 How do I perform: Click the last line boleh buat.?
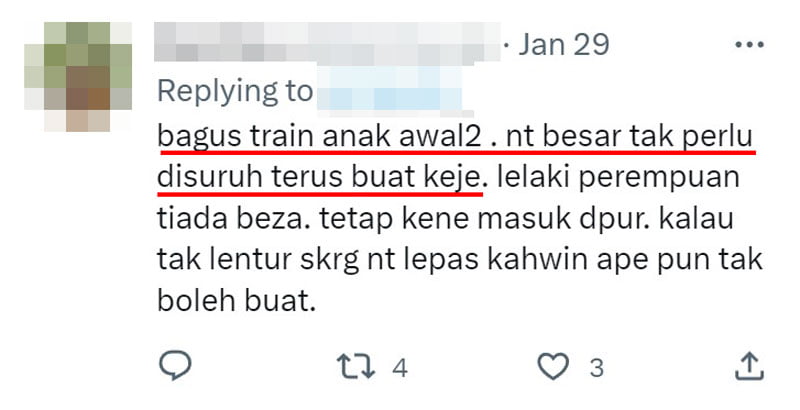tap(236, 301)
